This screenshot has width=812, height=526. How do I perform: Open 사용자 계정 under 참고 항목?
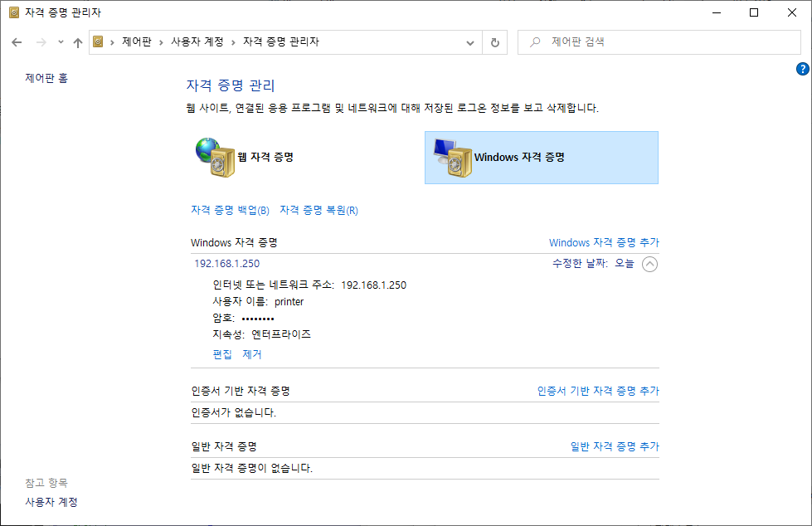click(51, 502)
